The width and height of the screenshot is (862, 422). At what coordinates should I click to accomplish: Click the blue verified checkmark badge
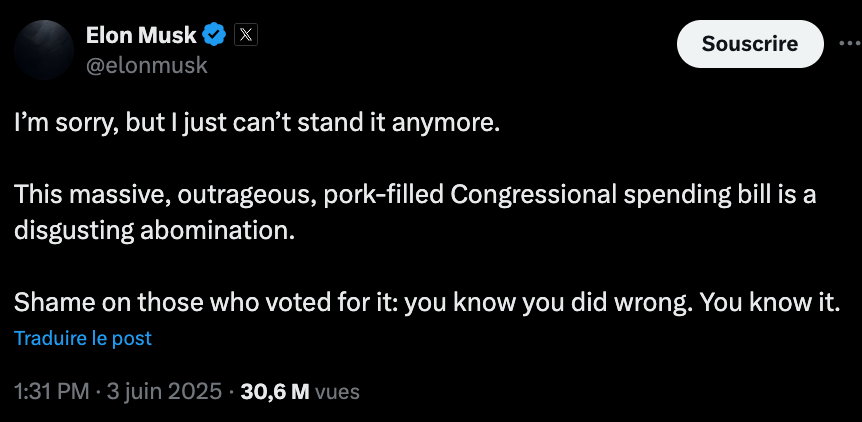tap(215, 37)
